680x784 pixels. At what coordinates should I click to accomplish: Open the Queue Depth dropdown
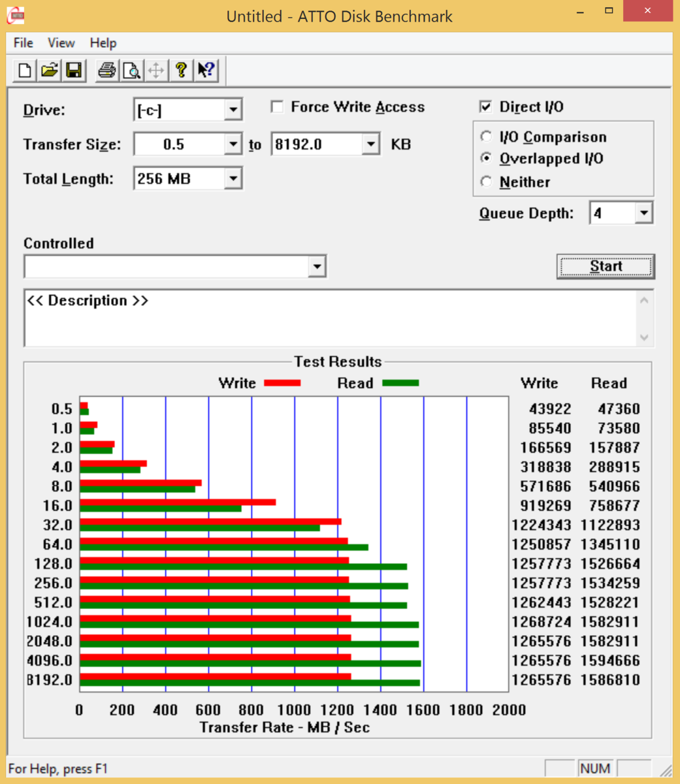[644, 213]
